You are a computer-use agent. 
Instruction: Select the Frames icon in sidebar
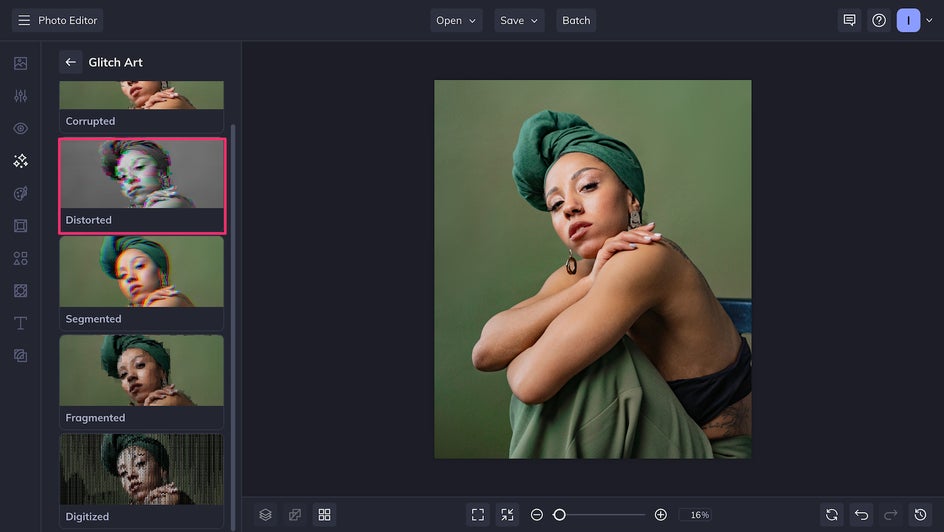(x=20, y=226)
